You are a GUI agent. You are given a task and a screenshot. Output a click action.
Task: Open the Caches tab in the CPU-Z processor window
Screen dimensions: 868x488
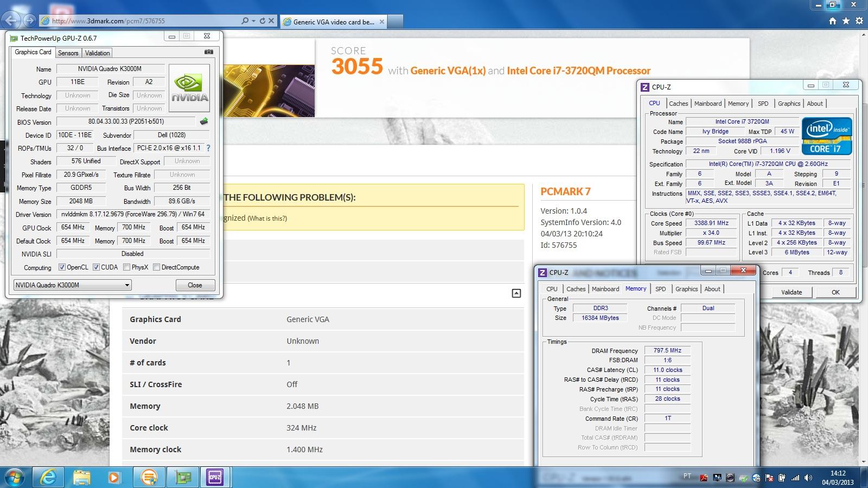point(678,104)
